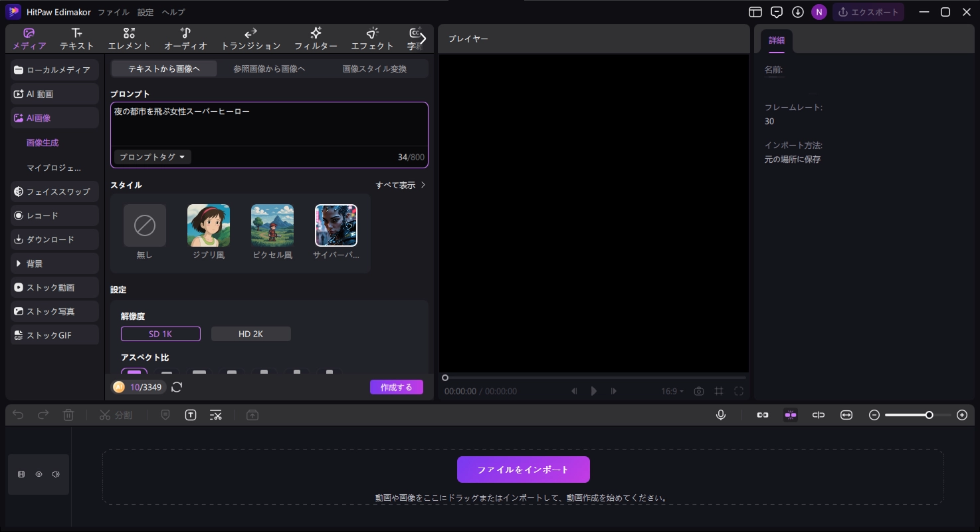Screen dimensions: 980x532
Task: Select ローカルメディア in the sidebar
Action: (54, 70)
